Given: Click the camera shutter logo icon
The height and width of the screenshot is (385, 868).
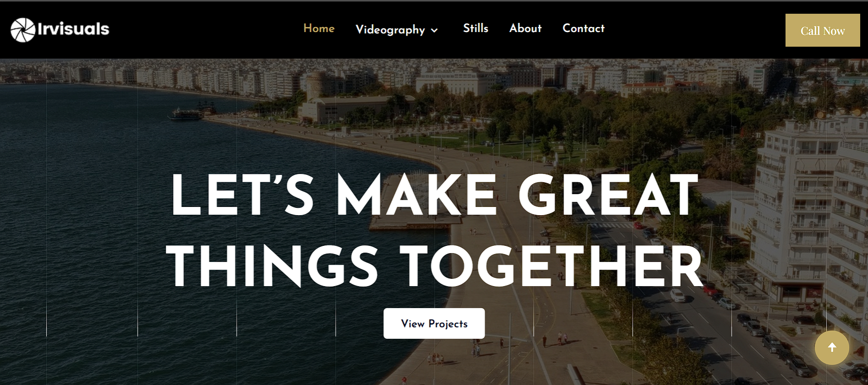Looking at the screenshot, I should click(23, 30).
